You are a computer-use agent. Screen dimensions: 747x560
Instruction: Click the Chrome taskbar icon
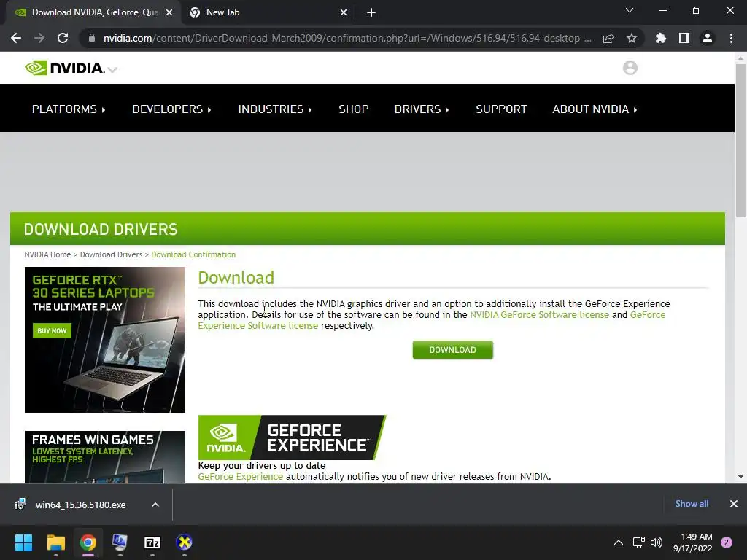[88, 542]
